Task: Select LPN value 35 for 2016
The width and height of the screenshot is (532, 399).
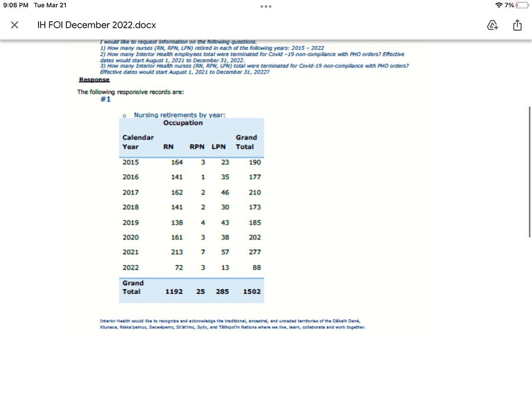Action: 225,177
